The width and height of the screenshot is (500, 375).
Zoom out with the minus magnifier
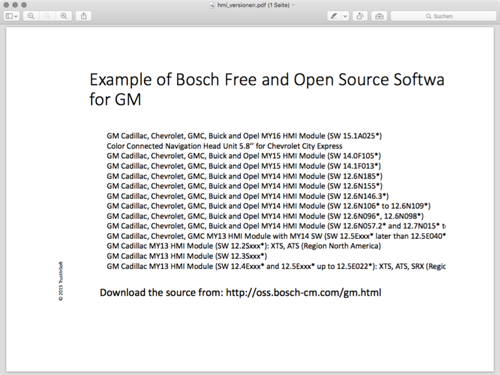tap(31, 16)
